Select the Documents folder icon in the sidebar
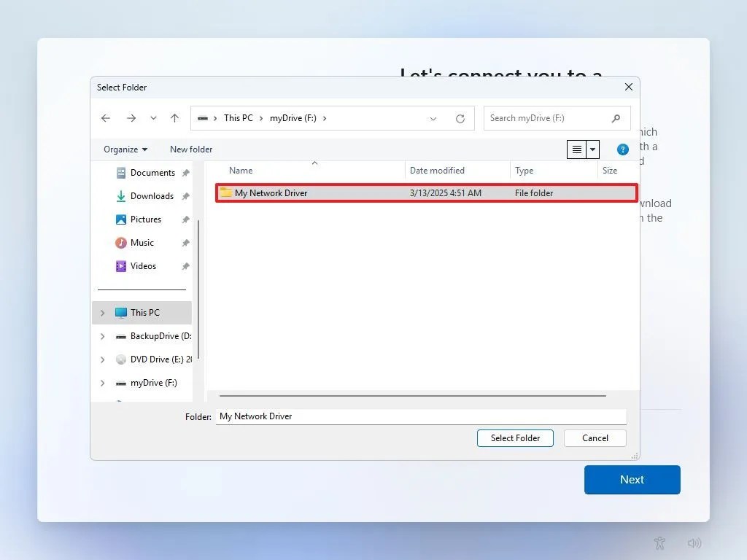This screenshot has width=747, height=560. [120, 173]
